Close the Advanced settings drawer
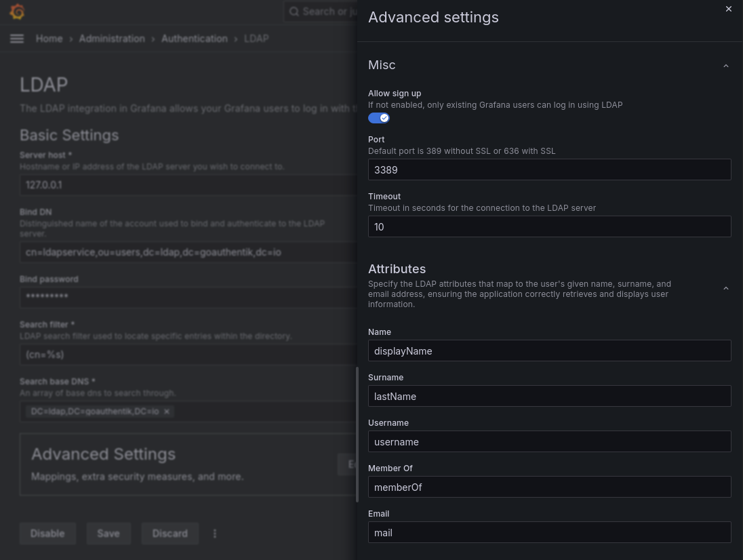Viewport: 743px width, 560px height. click(729, 9)
